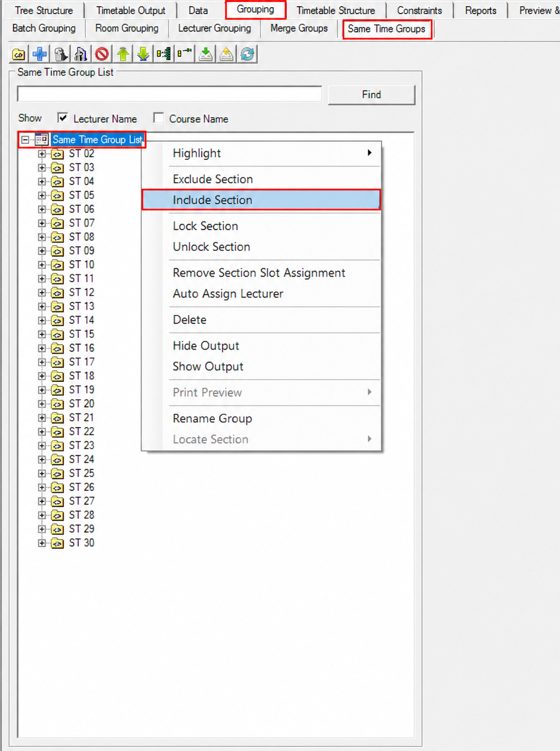Choose Delete from context menu
Viewport: 560px width, 751px height.
click(x=261, y=320)
